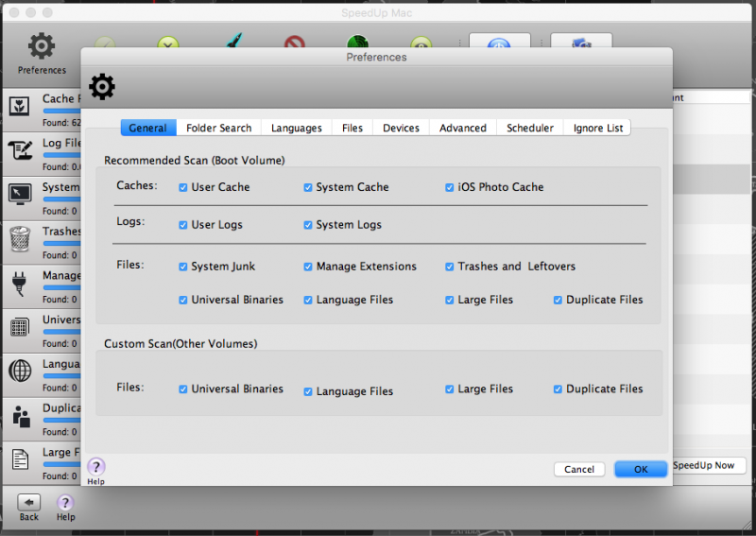Click the Cancel button

(x=579, y=470)
